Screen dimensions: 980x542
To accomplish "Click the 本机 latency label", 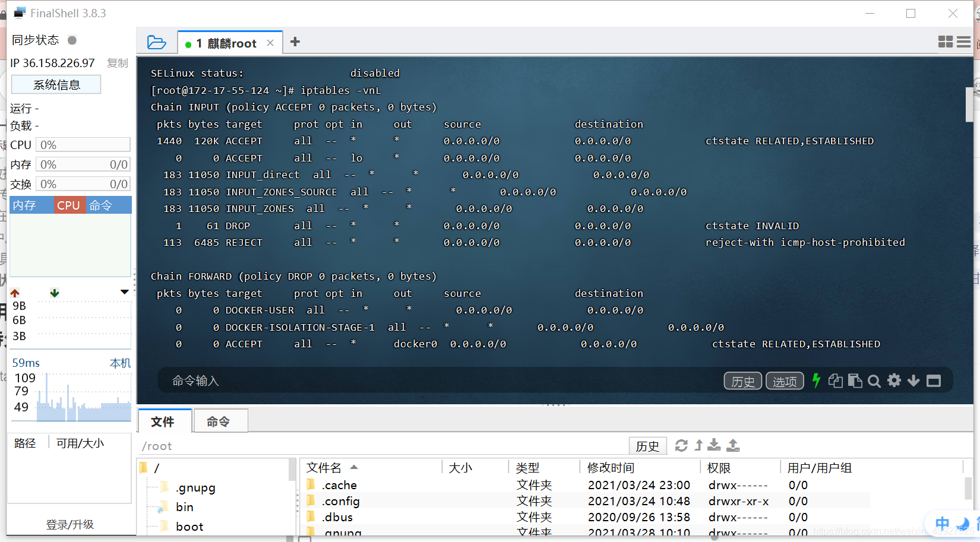I will coord(120,363).
